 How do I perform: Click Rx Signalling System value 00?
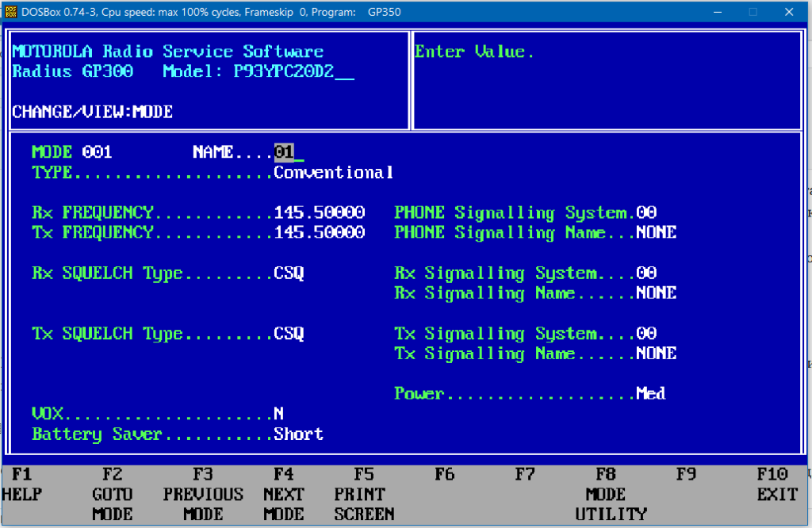[646, 273]
